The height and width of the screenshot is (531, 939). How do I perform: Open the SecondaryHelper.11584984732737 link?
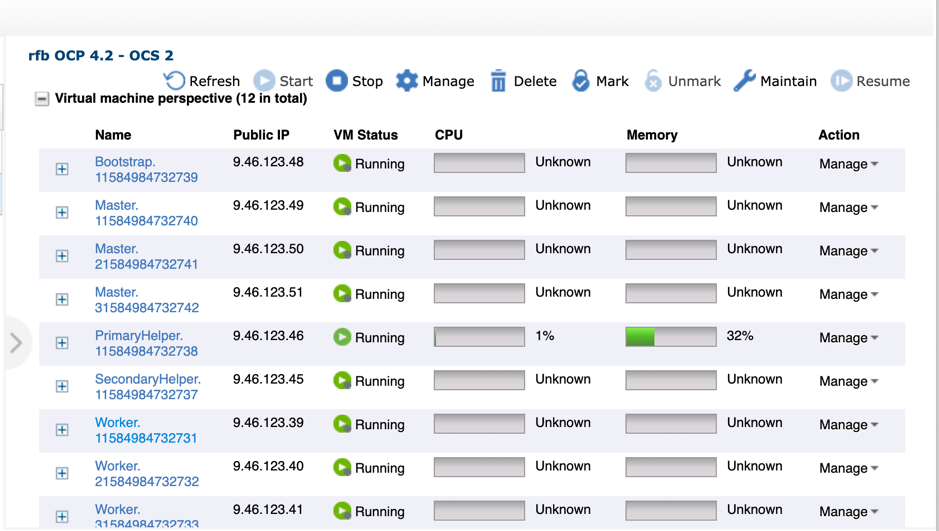pos(148,387)
